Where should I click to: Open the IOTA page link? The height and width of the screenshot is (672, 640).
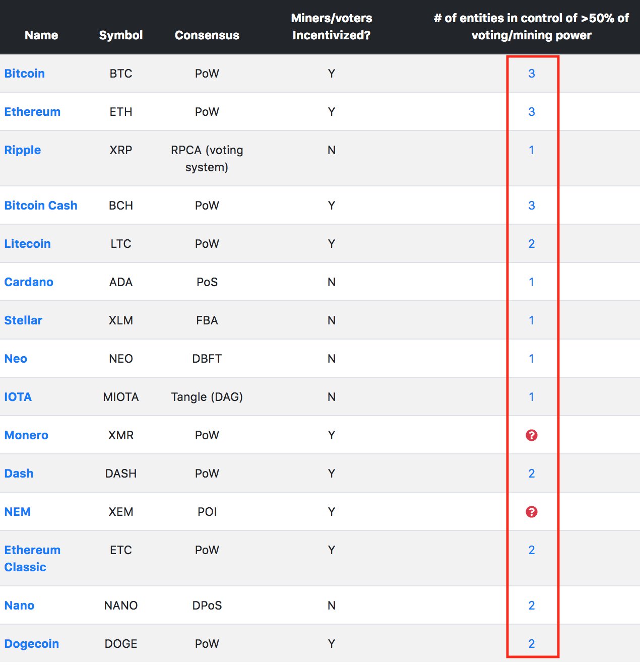pos(18,397)
